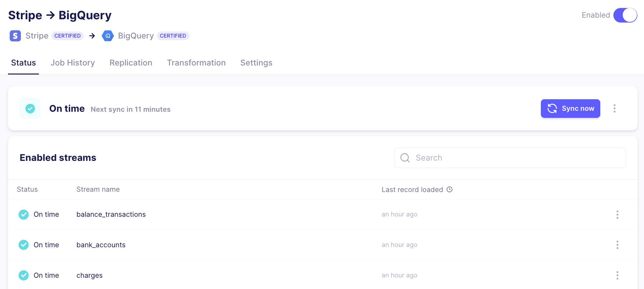The image size is (644, 289).
Task: Open options menu for balance_transactions stream
Action: point(617,215)
